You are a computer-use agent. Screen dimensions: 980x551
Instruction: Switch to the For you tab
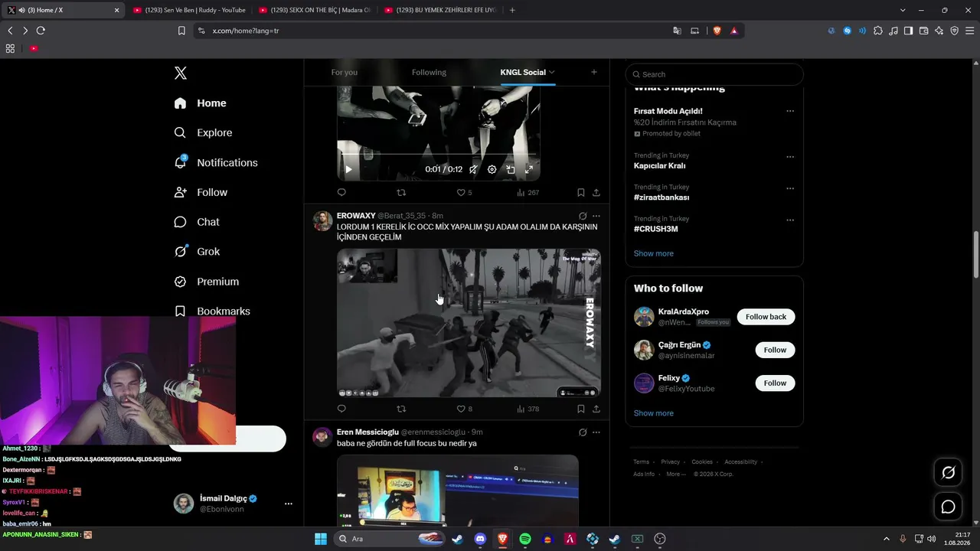pos(345,72)
